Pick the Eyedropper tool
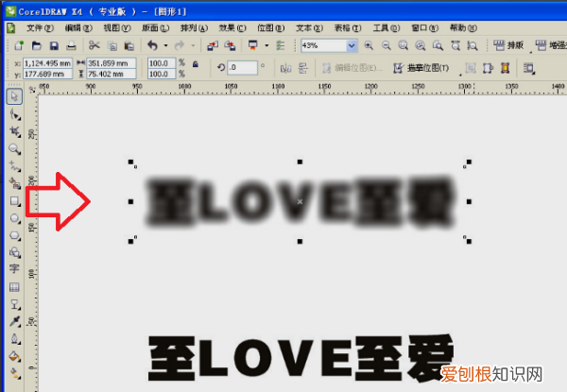The width and height of the screenshot is (567, 392). click(x=14, y=322)
